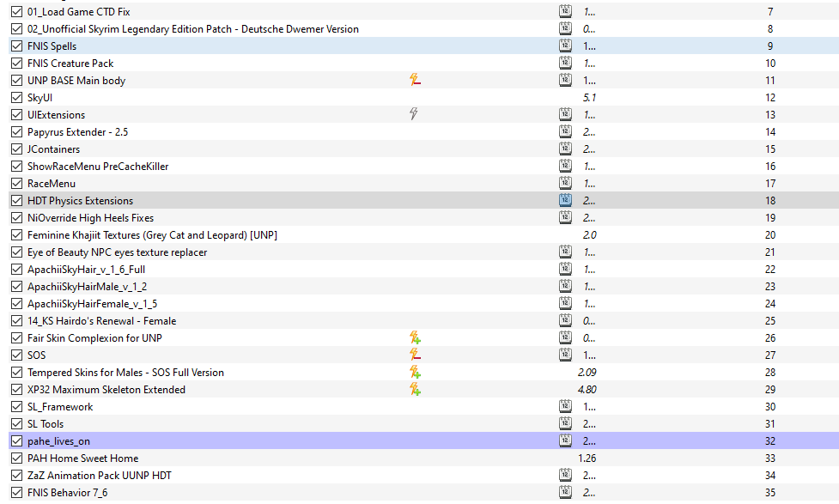This screenshot has height=504, width=839.
Task: Toggle the RaceMenu mod checkbox
Action: pyautogui.click(x=16, y=183)
